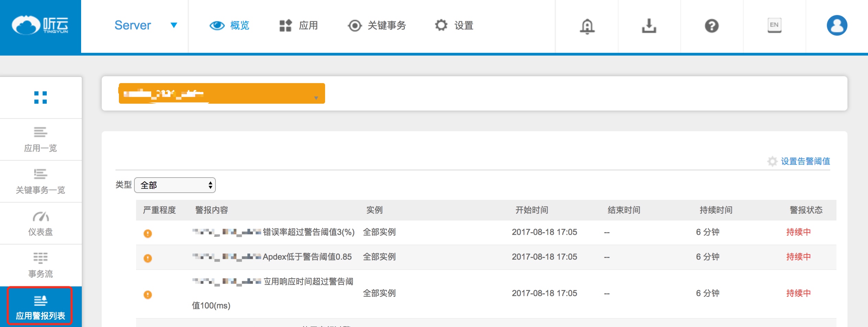Click 6 分钟 duration in Apdex row
This screenshot has width=868, height=327.
[708, 257]
